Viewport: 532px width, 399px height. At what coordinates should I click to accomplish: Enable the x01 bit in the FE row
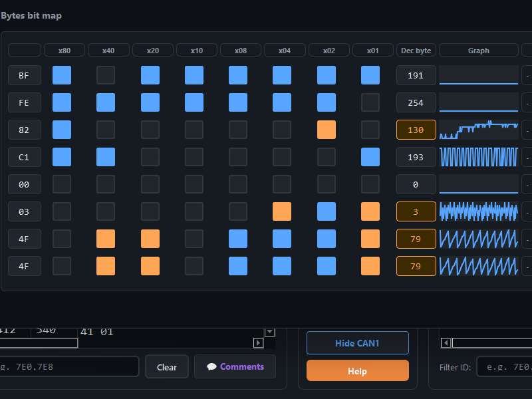370,102
